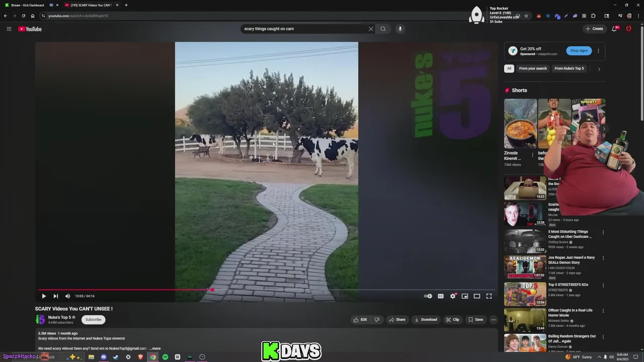Reload the page with the refresh icon
Viewport: 644px width, 362px height.
coord(23,16)
